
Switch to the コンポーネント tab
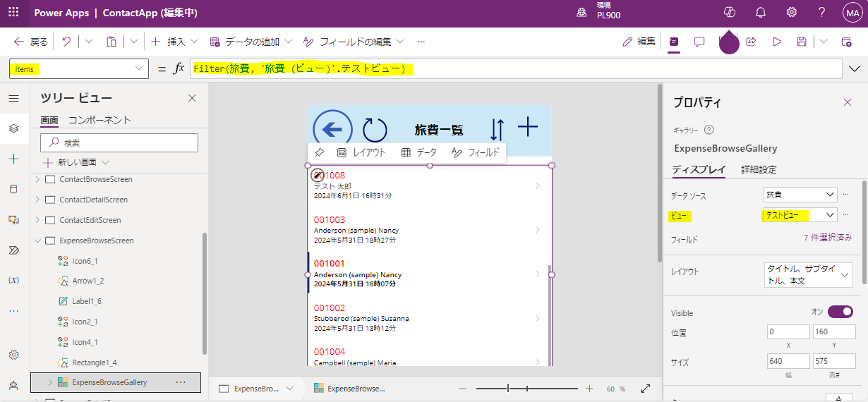(100, 121)
